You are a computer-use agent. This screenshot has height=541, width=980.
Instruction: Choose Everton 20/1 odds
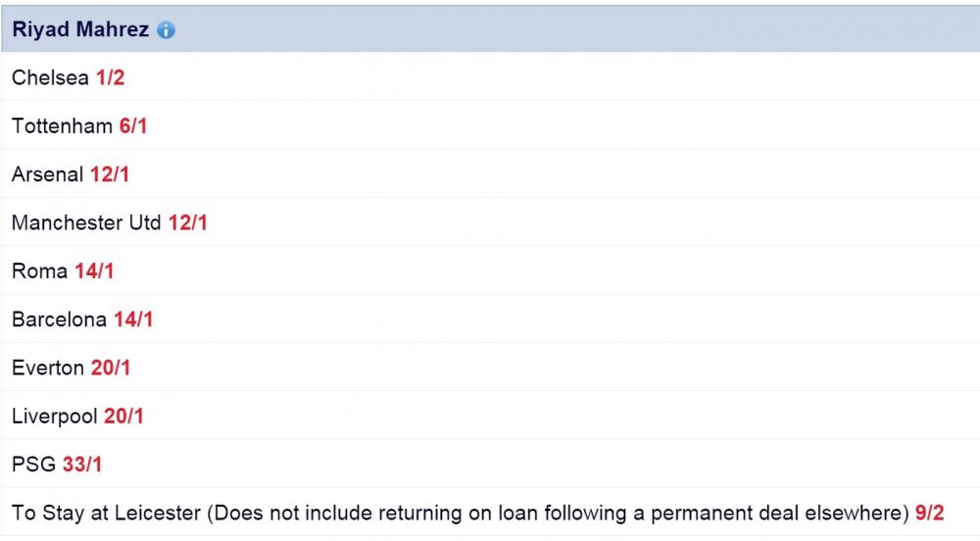point(111,368)
